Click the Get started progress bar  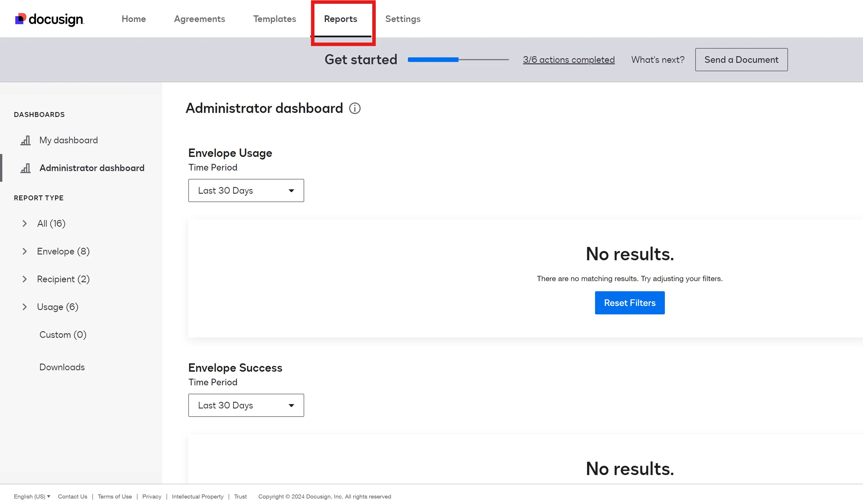click(x=458, y=60)
